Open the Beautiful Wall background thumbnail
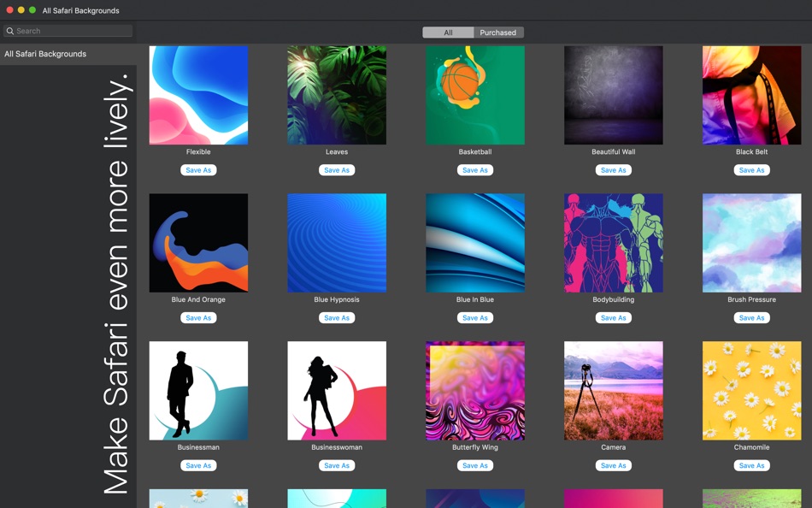 613,96
